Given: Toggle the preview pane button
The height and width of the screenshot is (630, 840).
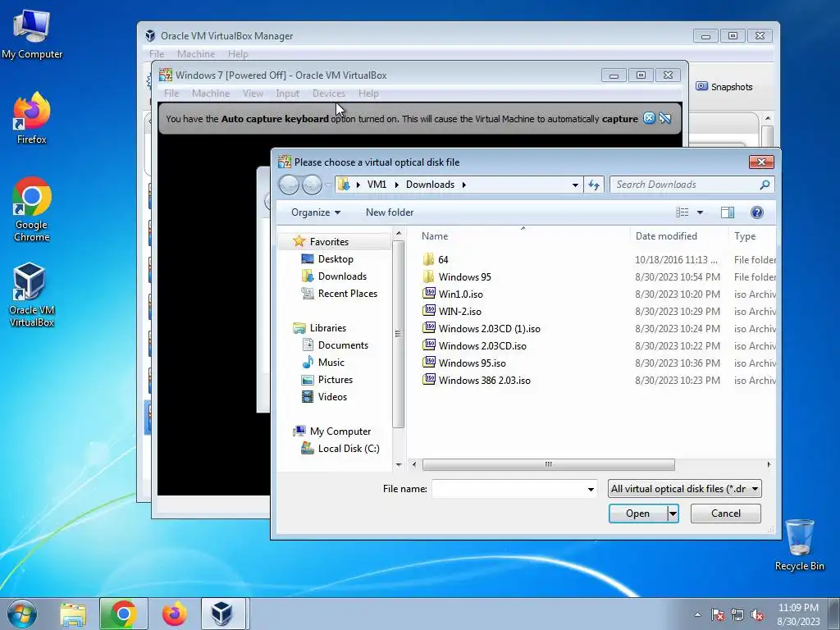Looking at the screenshot, I should (x=728, y=212).
